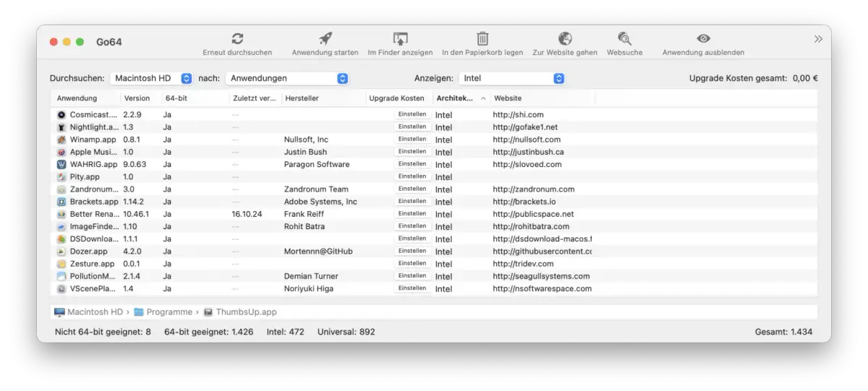Click Einstellen button for Winamp.app row
Screen dimensions: 868x391
tap(412, 139)
